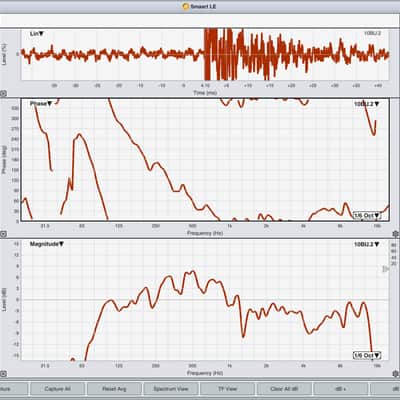Click the arrow icon under the Phase plot
The width and height of the screenshot is (400, 400).
[3, 234]
